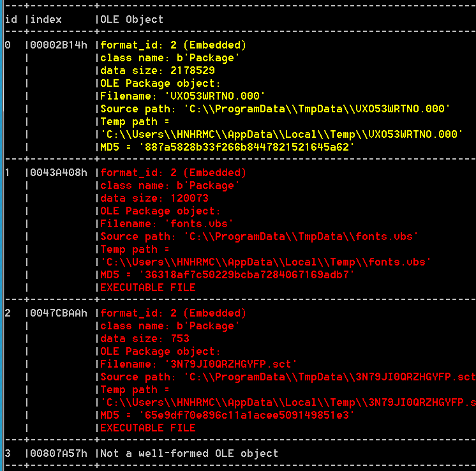Viewport: 476px width, 471px height.
Task: Select the filename 'fonts.vbs' line
Action: [x=167, y=223]
